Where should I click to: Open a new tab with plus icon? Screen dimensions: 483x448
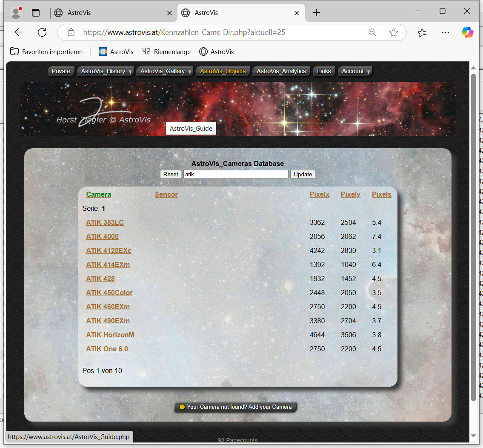[316, 13]
